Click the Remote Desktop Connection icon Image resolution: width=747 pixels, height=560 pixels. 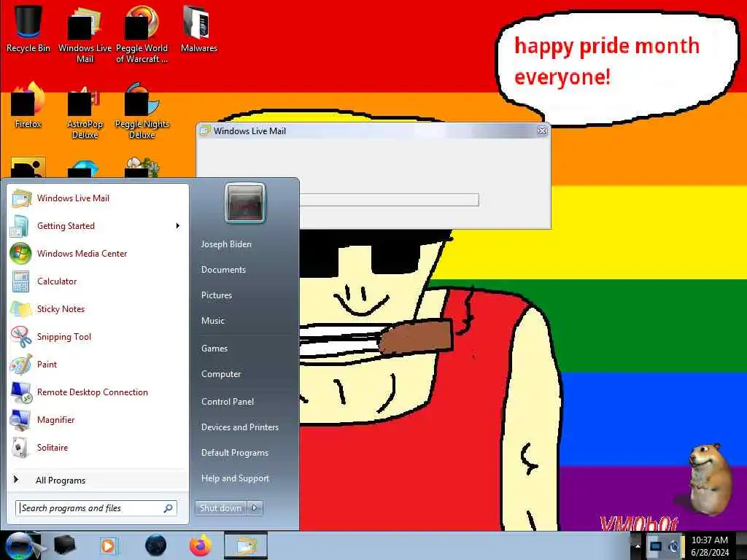tap(21, 392)
